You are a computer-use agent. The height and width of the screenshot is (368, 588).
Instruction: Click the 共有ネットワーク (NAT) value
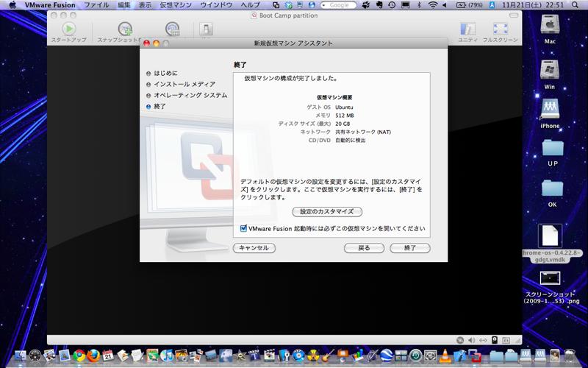(x=363, y=132)
